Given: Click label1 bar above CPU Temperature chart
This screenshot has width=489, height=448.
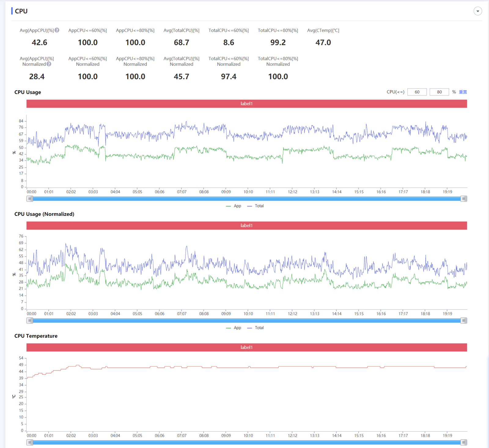Looking at the screenshot, I should click(246, 347).
